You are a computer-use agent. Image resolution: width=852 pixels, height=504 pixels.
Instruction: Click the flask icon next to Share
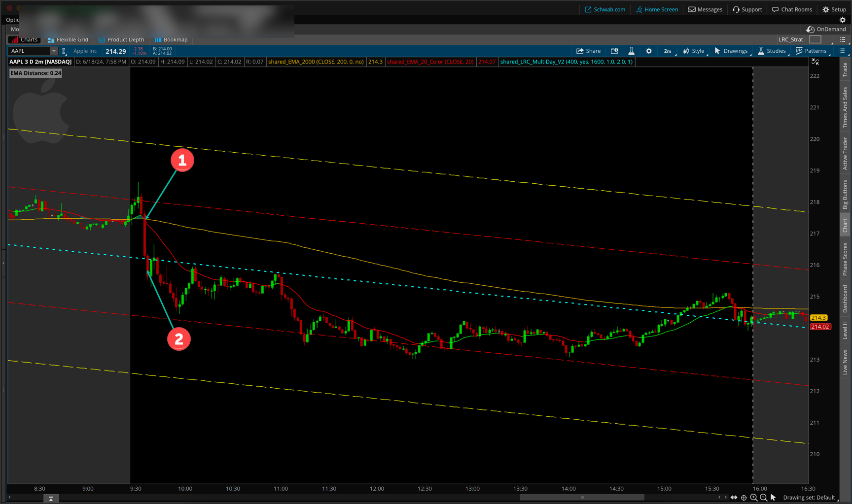(631, 51)
